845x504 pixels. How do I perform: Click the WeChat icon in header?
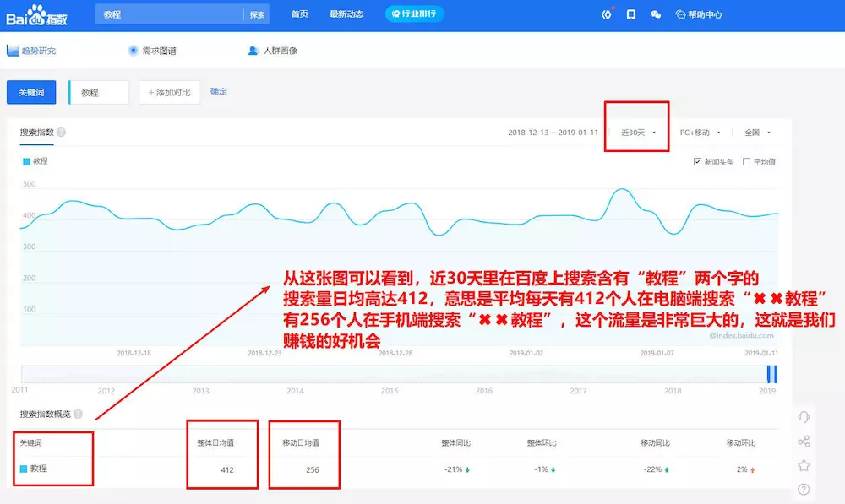656,14
